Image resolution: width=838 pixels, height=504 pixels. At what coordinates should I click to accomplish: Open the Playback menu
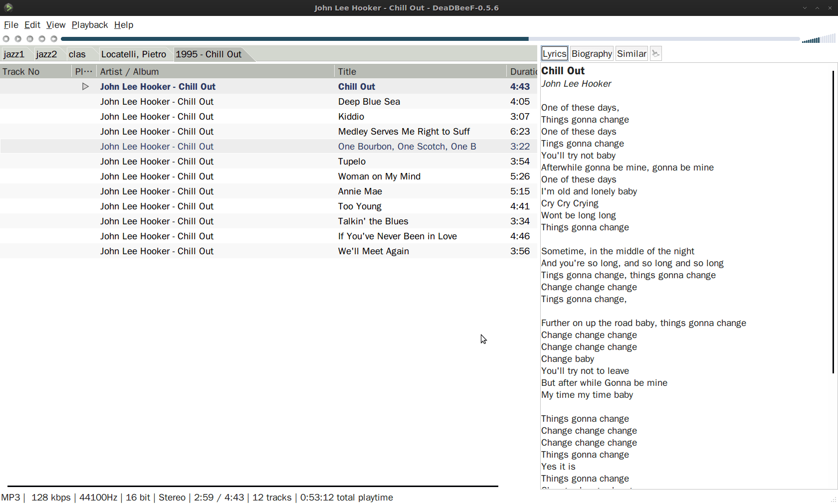coord(90,25)
